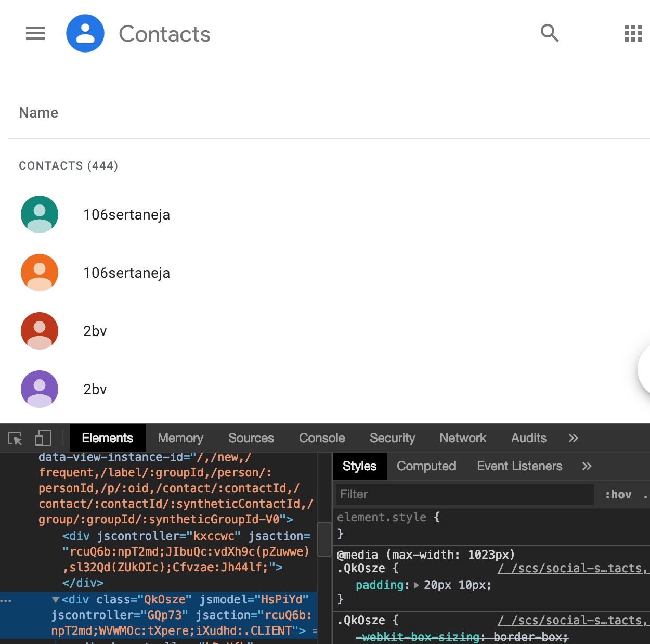Activate the inspect element picker icon
This screenshot has height=644, width=650.
[16, 438]
